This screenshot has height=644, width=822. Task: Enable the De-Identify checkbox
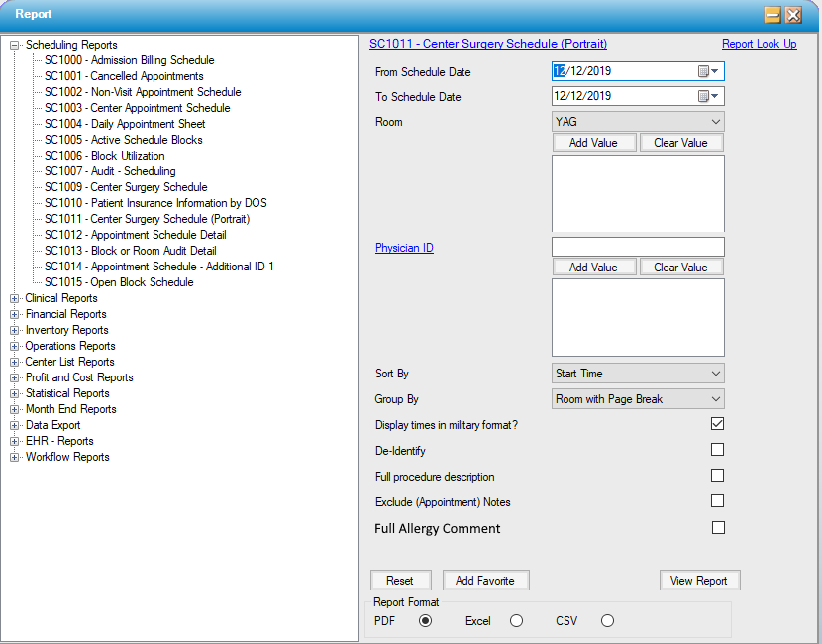718,450
